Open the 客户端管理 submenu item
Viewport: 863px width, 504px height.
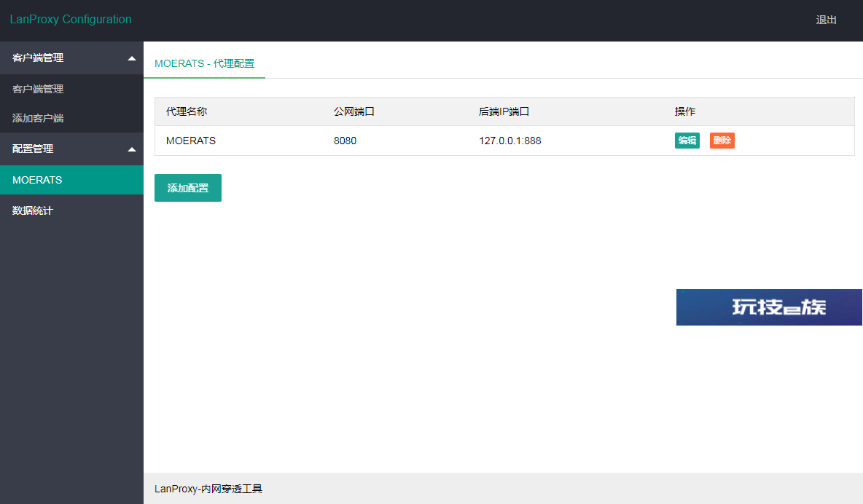point(71,89)
